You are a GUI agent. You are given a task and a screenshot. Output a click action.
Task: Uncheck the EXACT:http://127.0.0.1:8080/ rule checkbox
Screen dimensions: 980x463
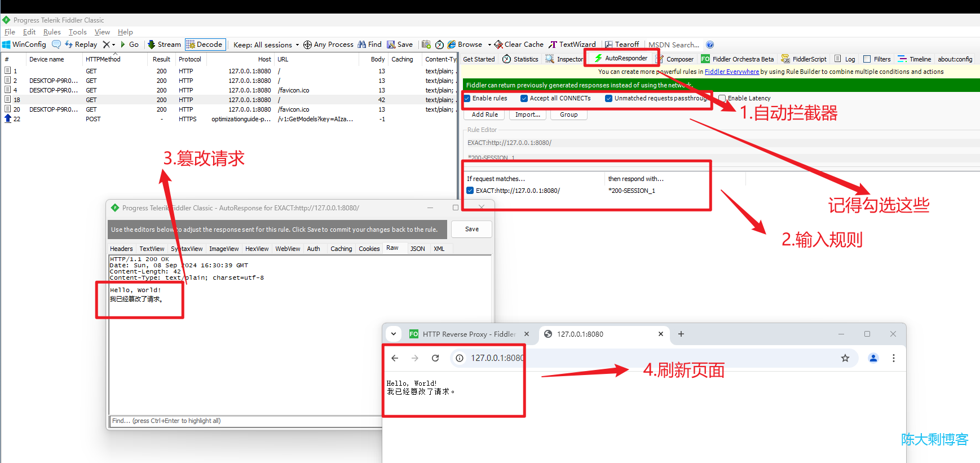[x=470, y=191]
